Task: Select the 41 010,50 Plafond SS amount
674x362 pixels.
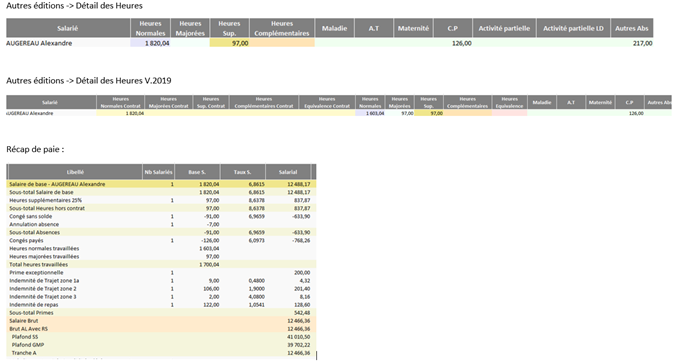Action: [x=299, y=337]
